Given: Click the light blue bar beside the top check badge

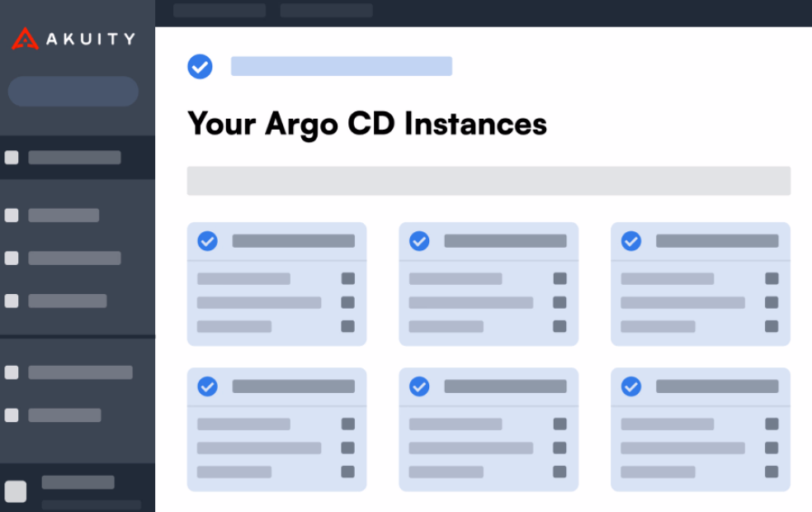Looking at the screenshot, I should point(342,66).
